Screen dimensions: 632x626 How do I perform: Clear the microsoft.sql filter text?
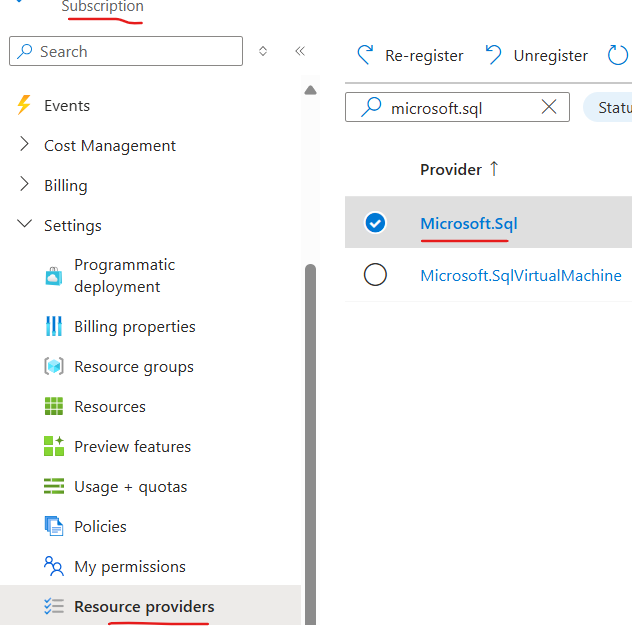click(549, 107)
